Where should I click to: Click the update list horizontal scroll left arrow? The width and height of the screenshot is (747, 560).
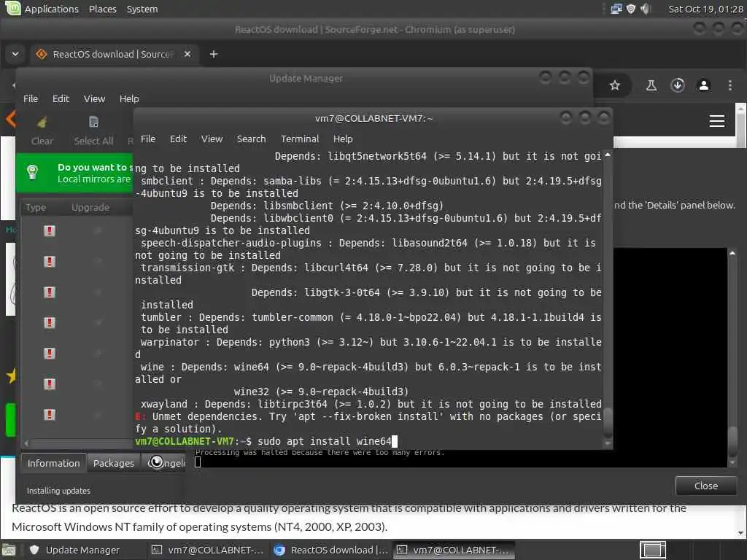tap(26, 443)
